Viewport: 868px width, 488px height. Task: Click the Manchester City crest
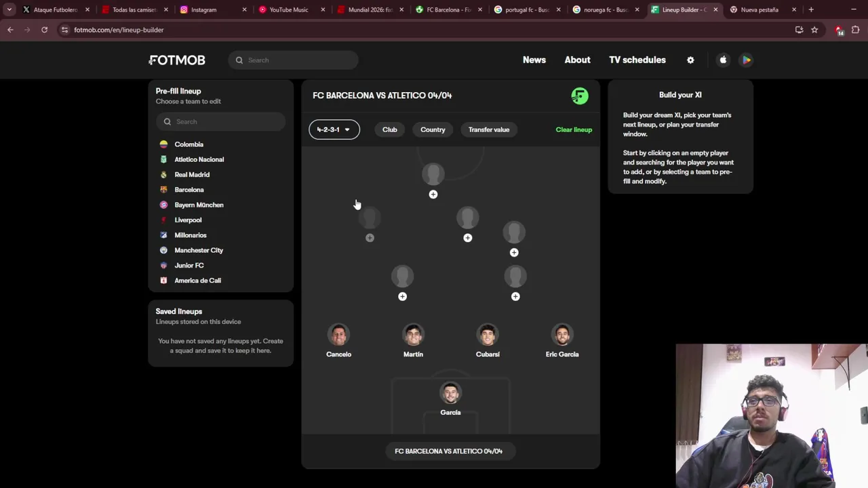(x=163, y=250)
